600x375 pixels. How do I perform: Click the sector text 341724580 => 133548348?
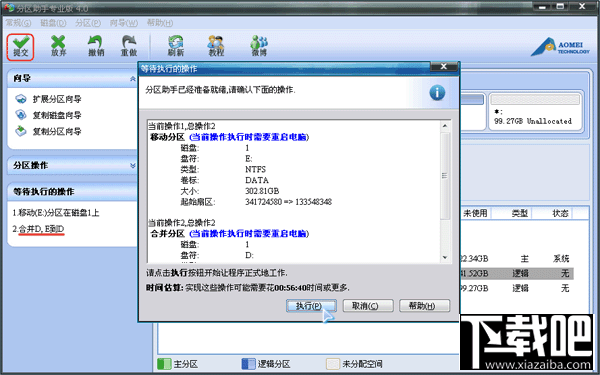pos(288,202)
